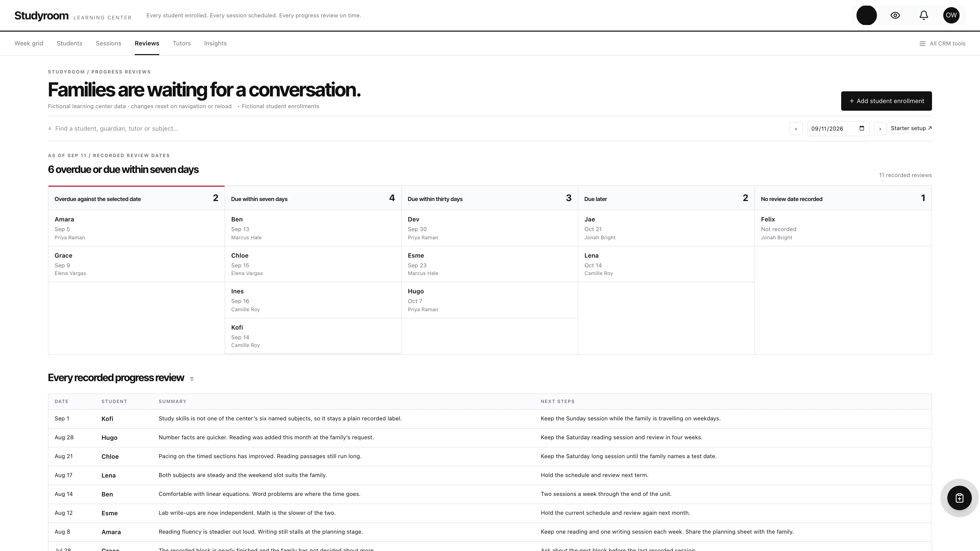
Task: Open Felix's Not recorded review card
Action: point(843,228)
